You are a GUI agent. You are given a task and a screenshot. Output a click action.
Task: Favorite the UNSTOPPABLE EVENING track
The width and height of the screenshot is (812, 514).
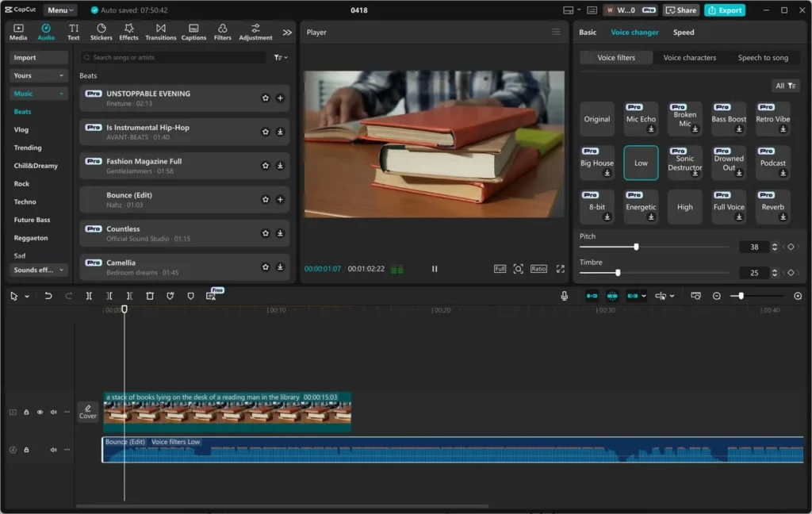coord(265,98)
